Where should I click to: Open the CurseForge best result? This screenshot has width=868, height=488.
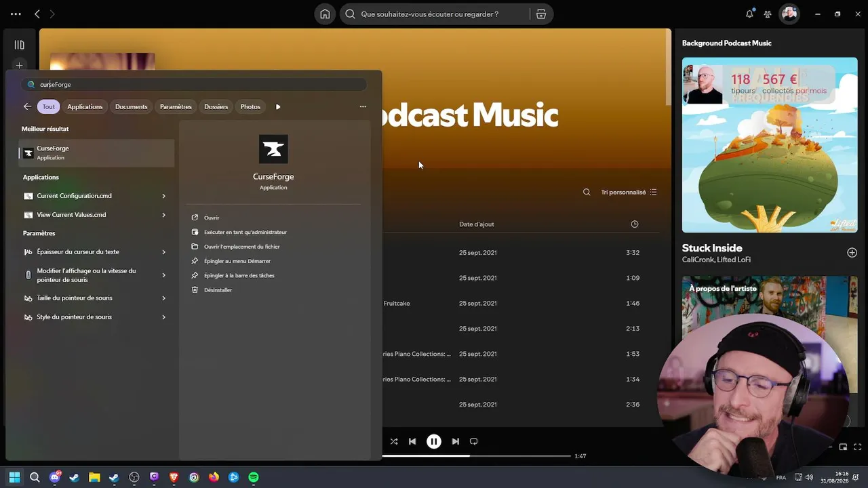(96, 152)
